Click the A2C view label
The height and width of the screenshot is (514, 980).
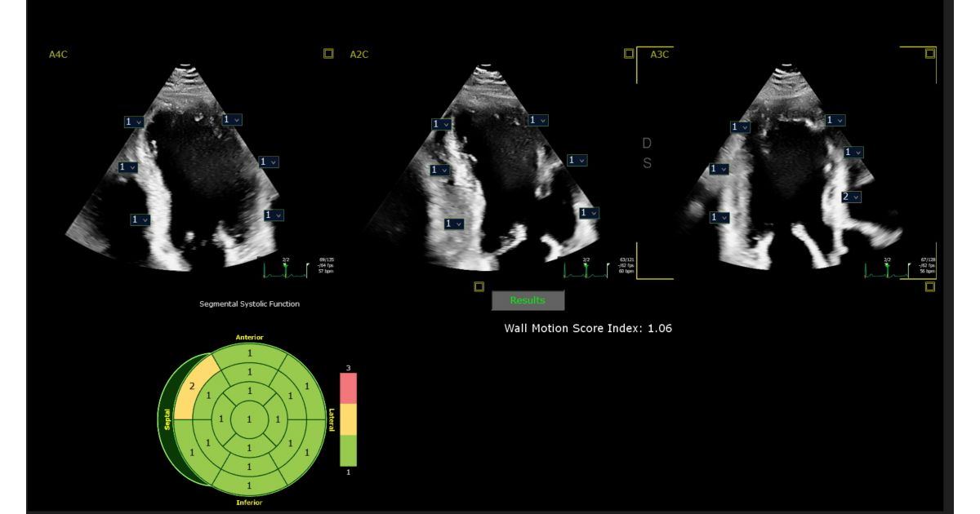(x=359, y=55)
